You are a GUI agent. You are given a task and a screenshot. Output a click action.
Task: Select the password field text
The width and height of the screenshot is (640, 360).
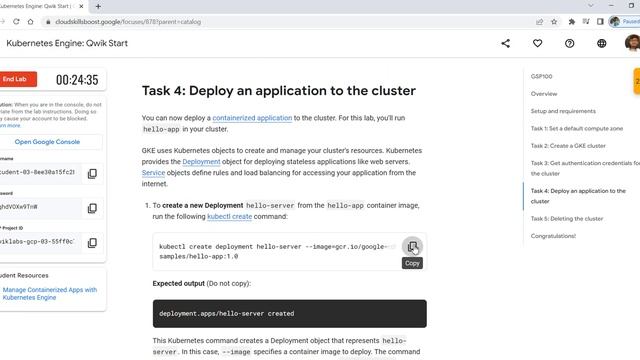click(19, 207)
